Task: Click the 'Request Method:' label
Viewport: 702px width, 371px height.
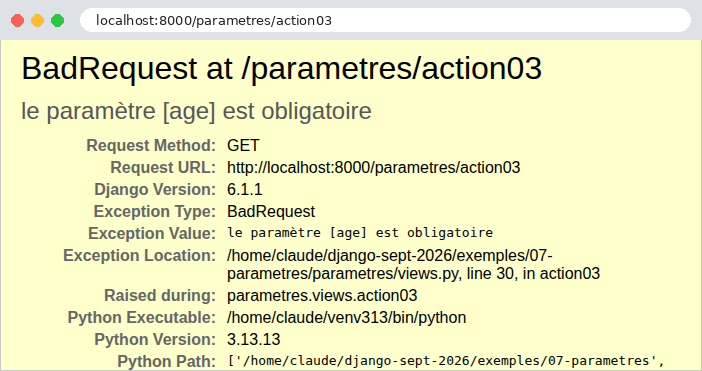Action: pyautogui.click(x=151, y=145)
